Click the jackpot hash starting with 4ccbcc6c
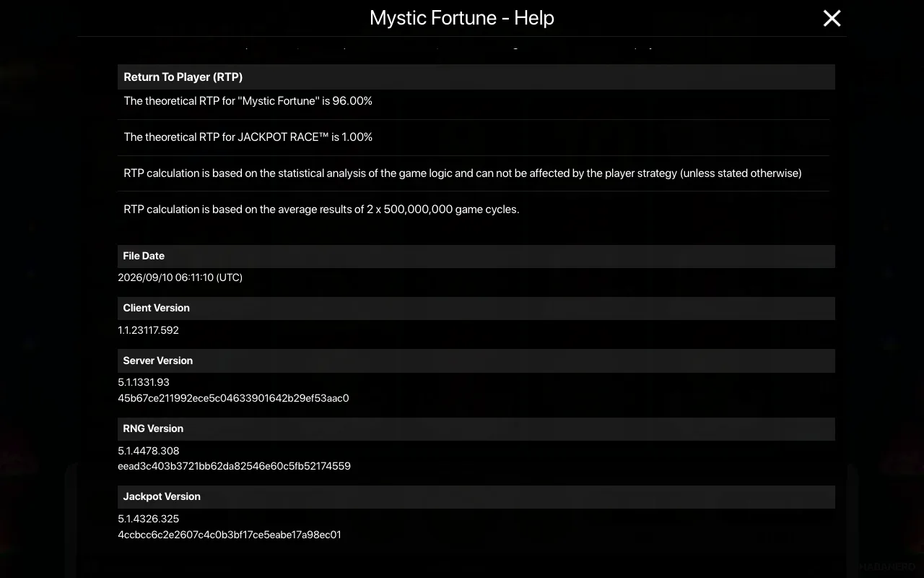Screen dimensions: 924x578 (230, 535)
